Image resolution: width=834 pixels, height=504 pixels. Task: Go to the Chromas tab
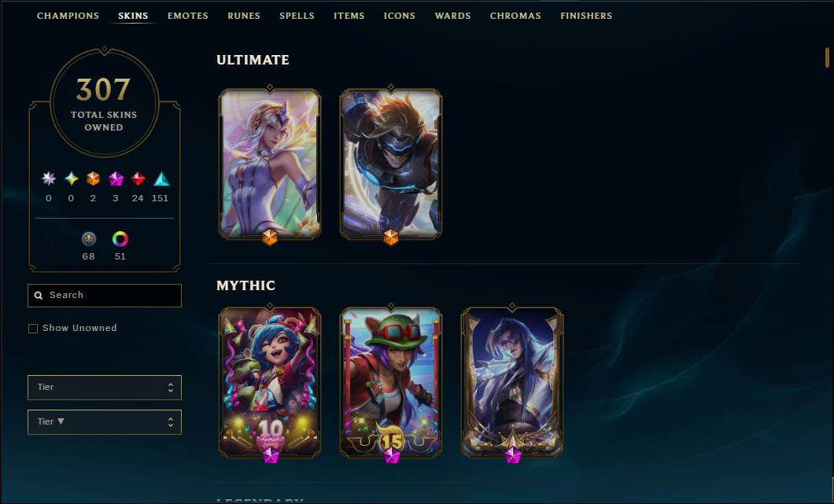tap(515, 16)
